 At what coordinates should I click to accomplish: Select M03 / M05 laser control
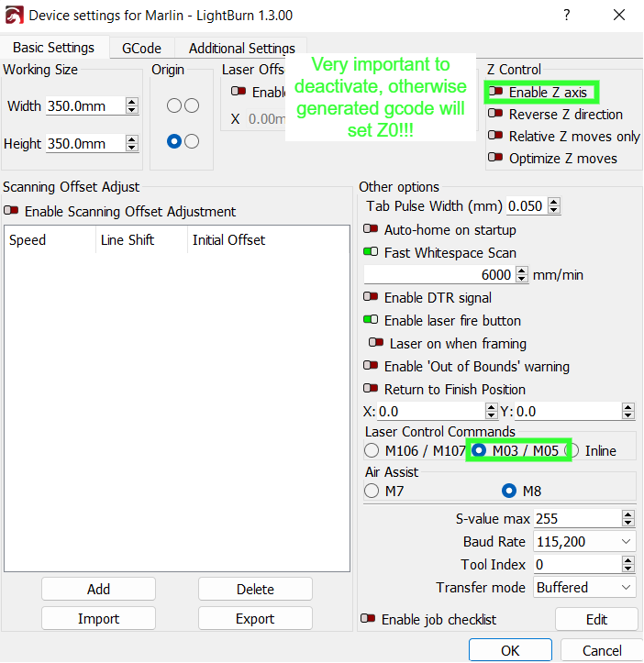(x=479, y=451)
